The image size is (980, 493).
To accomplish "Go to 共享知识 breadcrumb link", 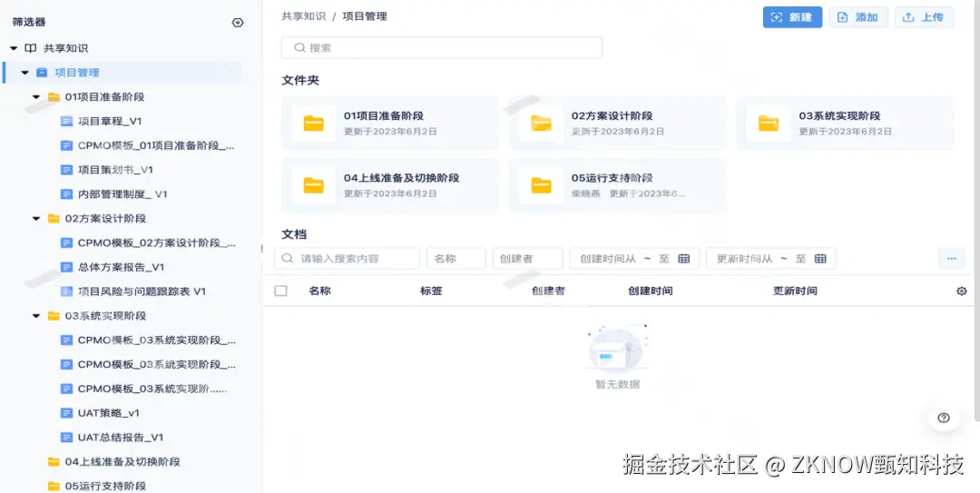I will tap(304, 16).
